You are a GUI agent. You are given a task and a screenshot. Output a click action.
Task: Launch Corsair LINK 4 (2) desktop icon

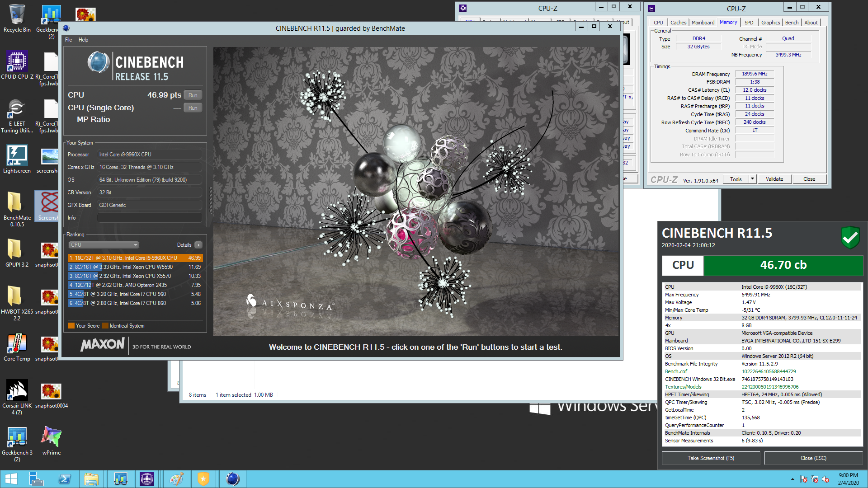pyautogui.click(x=17, y=397)
